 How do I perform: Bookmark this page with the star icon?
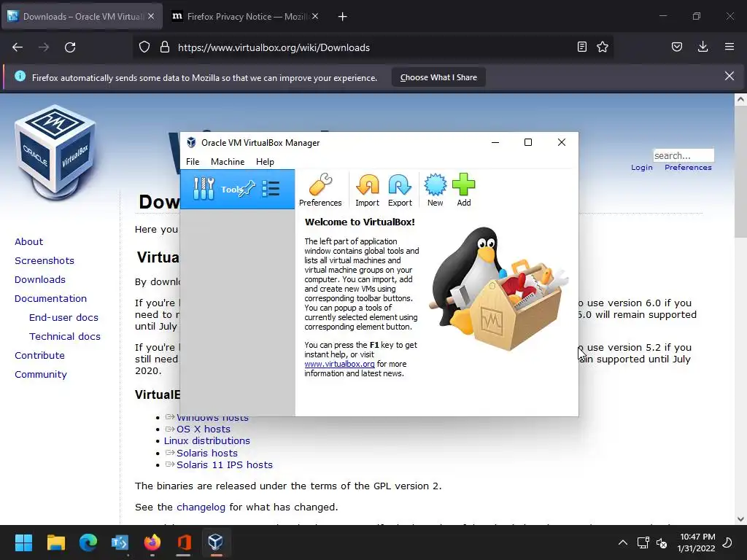tap(603, 47)
